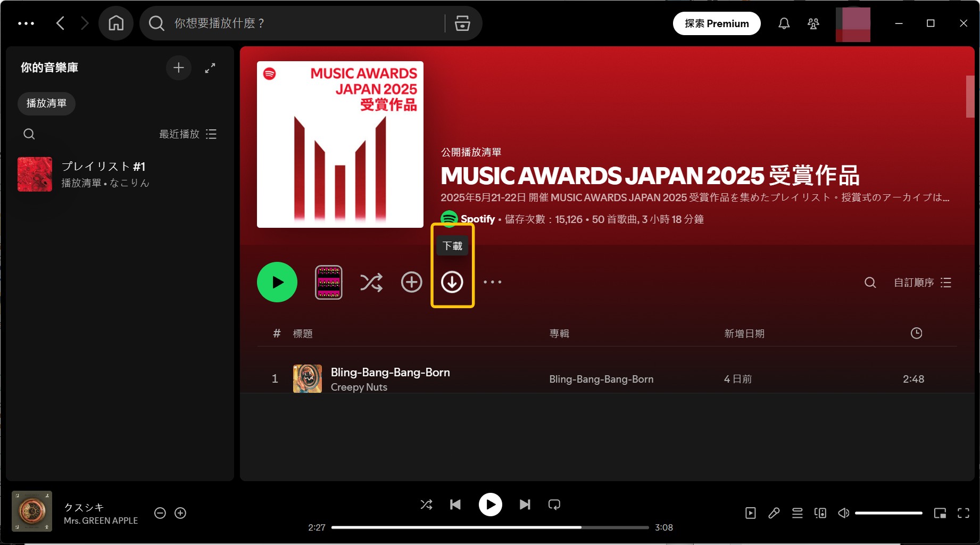
Task: Open now playing song title クスシキ
Action: pos(84,507)
